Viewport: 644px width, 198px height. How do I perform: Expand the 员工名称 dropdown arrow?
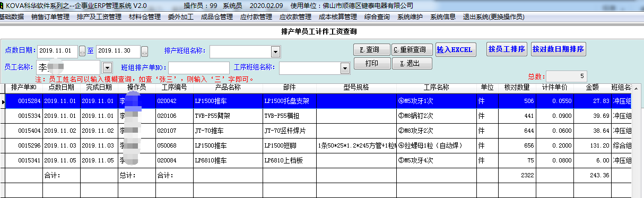[x=107, y=67]
